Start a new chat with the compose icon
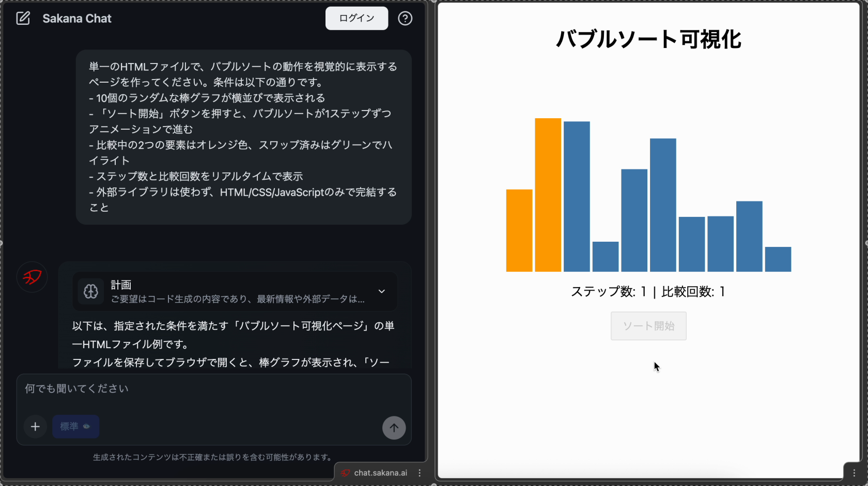 click(23, 18)
